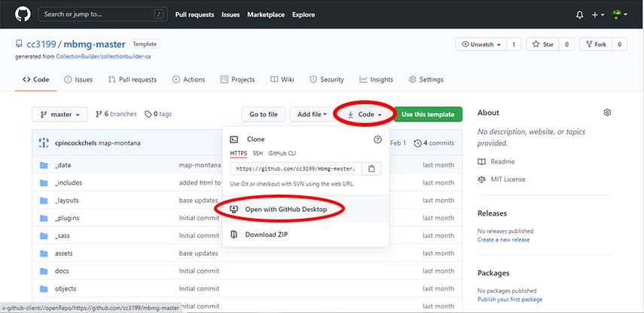
Task: Switch to the Issues tab
Action: point(78,79)
